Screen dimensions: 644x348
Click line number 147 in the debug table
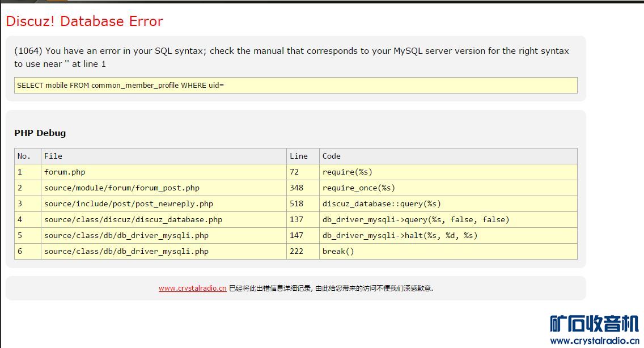click(x=303, y=235)
